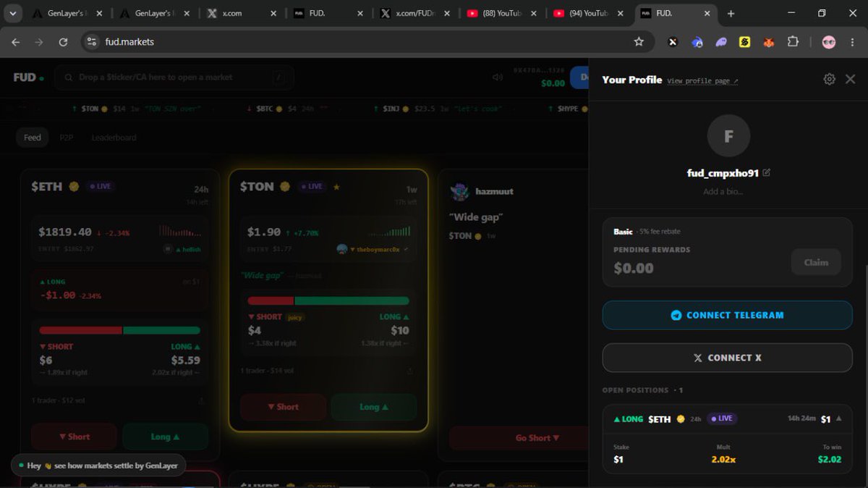The height and width of the screenshot is (488, 868).
Task: Close the (94) YouTube tab
Action: (620, 13)
